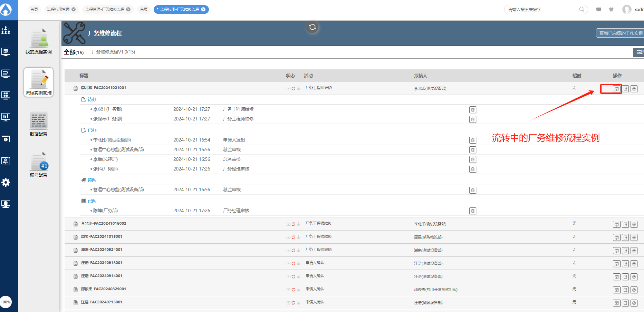This screenshot has height=312, width=644.
Task: Open the theme shirt icon in the top bar
Action: pyautogui.click(x=611, y=9)
